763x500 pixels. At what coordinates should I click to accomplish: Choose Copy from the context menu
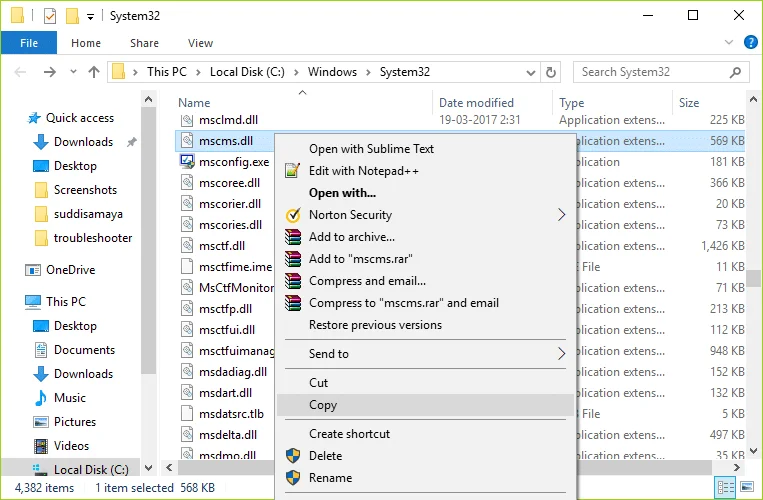click(x=425, y=405)
